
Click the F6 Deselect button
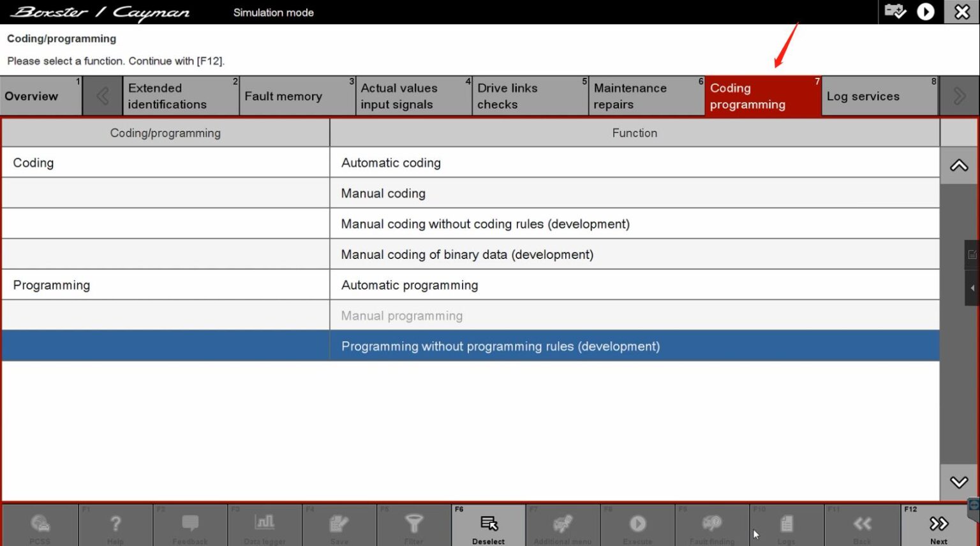tap(489, 526)
